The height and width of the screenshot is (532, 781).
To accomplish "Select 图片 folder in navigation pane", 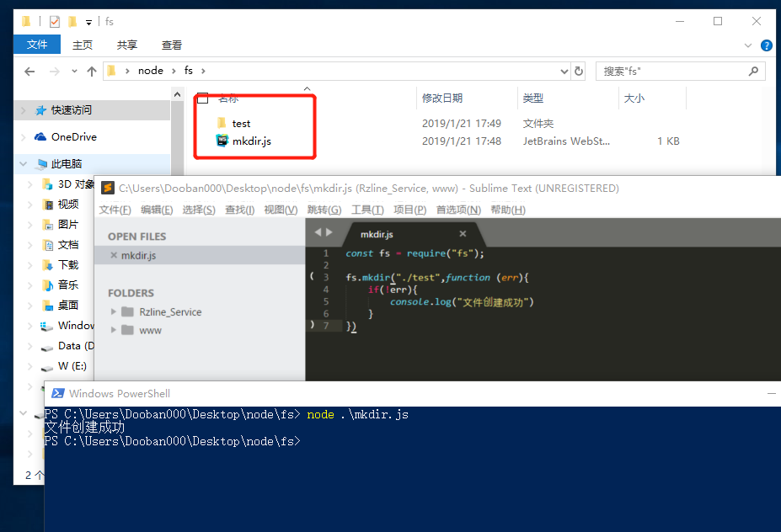I will click(x=67, y=225).
